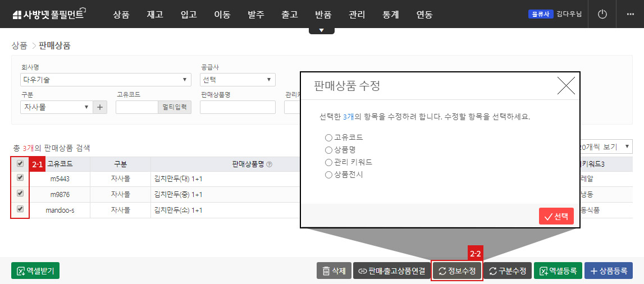Click the 김치만두(중) 1+1 product name
644x284 pixels.
pyautogui.click(x=179, y=195)
